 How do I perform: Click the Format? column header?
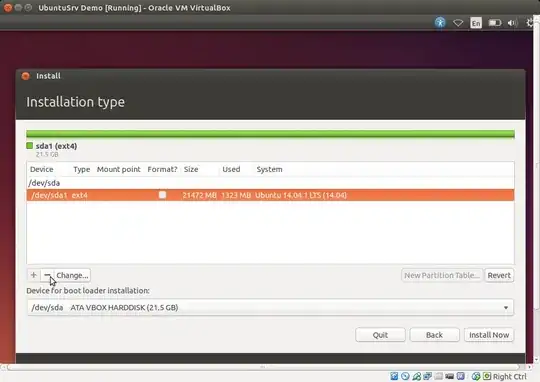(162, 169)
